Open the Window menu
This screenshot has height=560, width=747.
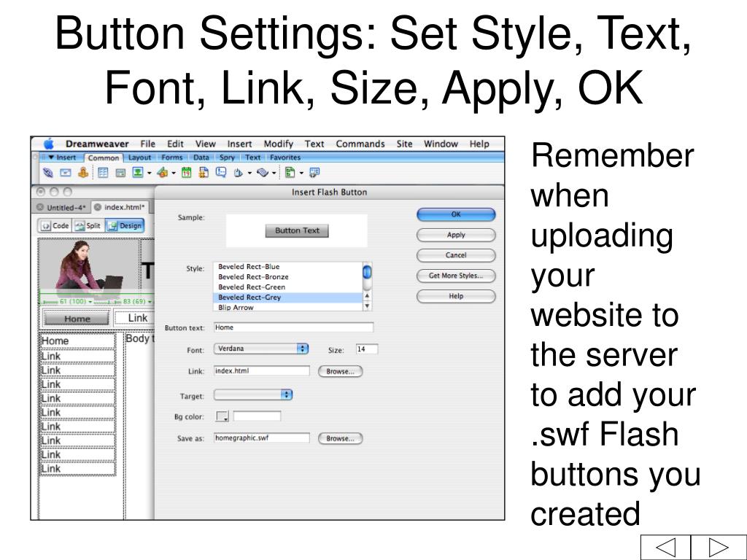pos(441,144)
